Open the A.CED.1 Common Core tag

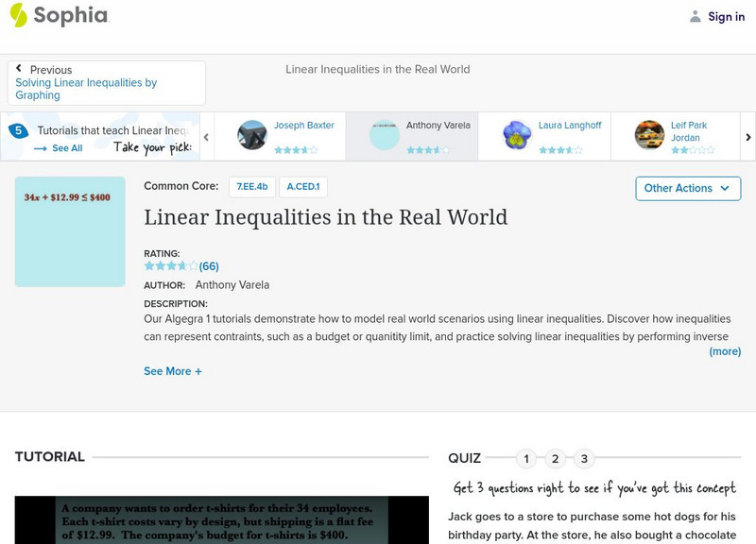coord(303,187)
